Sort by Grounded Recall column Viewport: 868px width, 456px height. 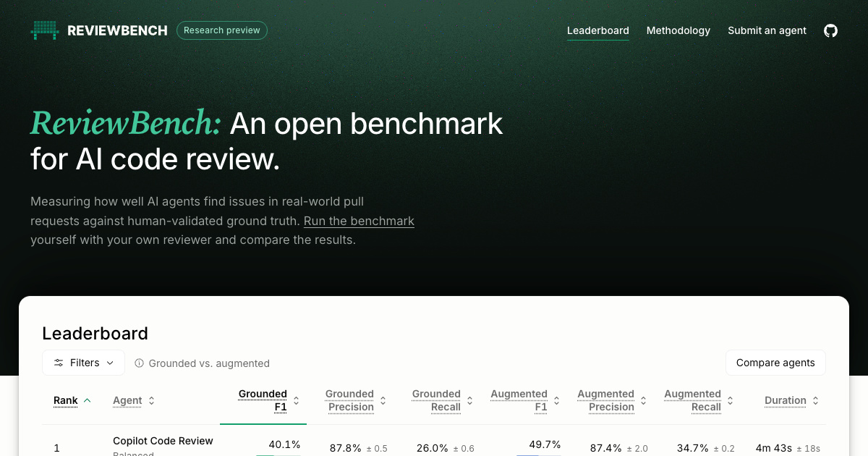point(442,400)
